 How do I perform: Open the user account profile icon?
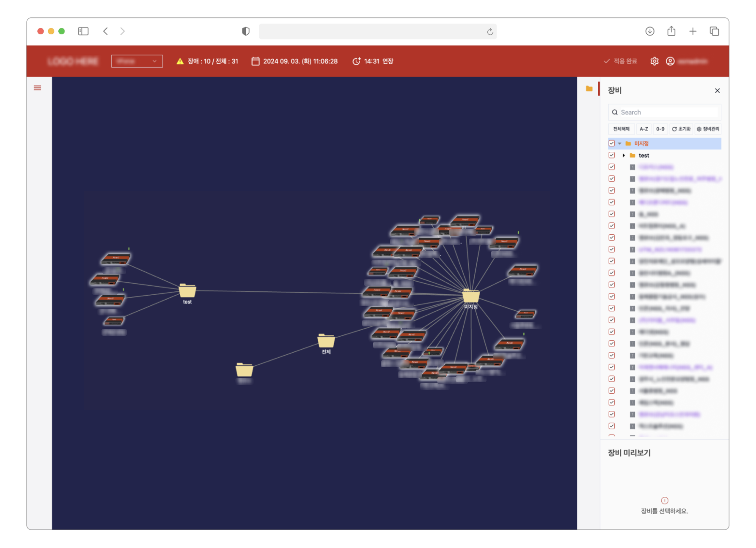click(670, 61)
